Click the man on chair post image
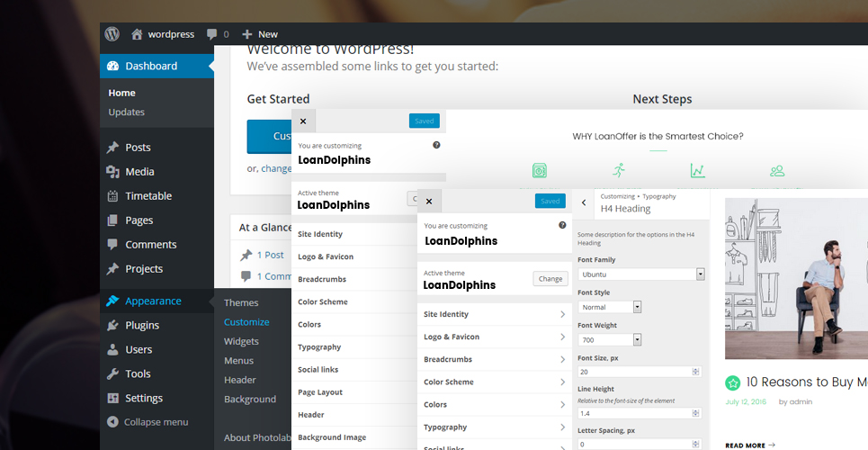Image resolution: width=868 pixels, height=450 pixels. [797, 279]
